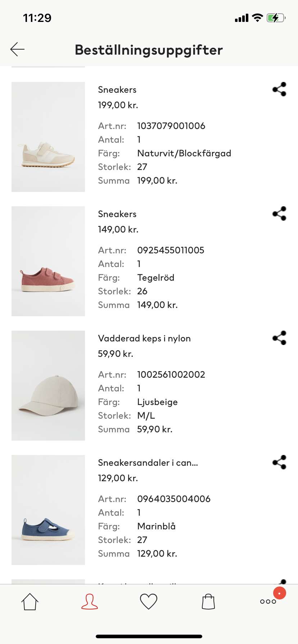Viewport: 298px width, 644px height.
Task: Tap the red notification badge dot
Action: [x=280, y=593]
